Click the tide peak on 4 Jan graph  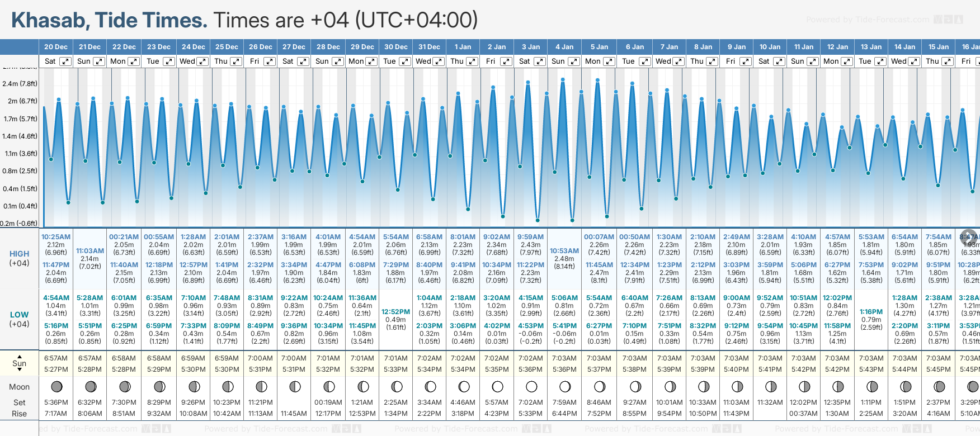pos(563,79)
